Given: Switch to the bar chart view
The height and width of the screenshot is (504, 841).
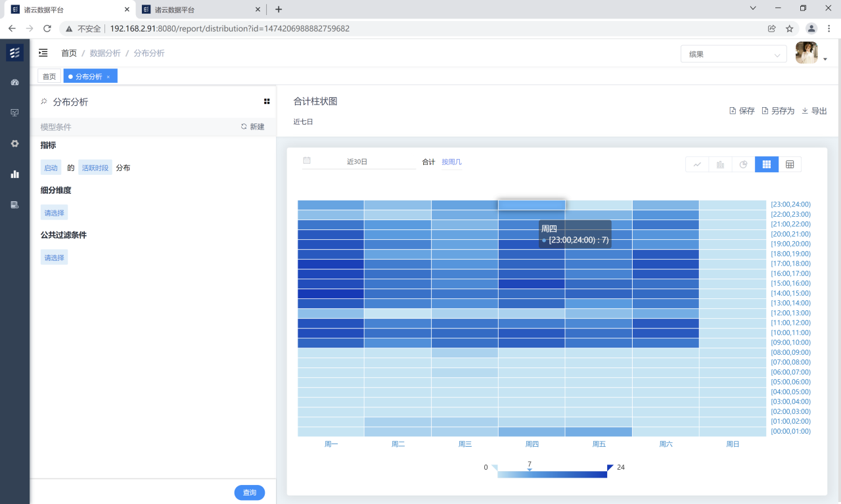Looking at the screenshot, I should pos(720,164).
